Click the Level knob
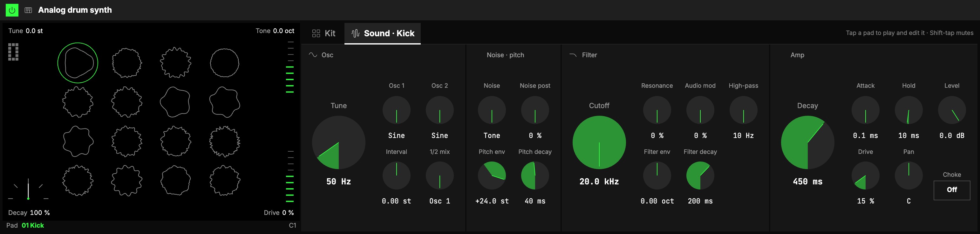The image size is (980, 234). pyautogui.click(x=952, y=110)
